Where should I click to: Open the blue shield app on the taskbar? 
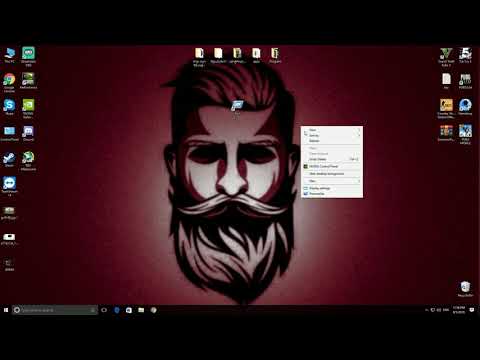(117, 310)
